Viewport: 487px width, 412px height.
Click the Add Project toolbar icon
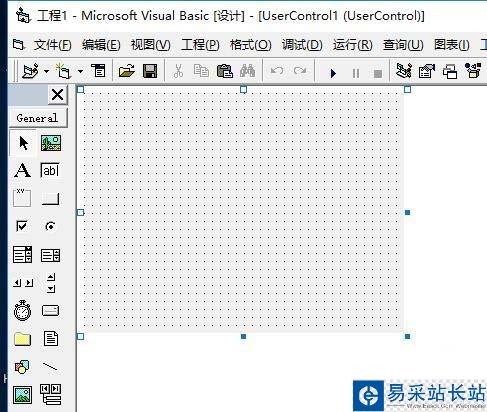[30, 71]
